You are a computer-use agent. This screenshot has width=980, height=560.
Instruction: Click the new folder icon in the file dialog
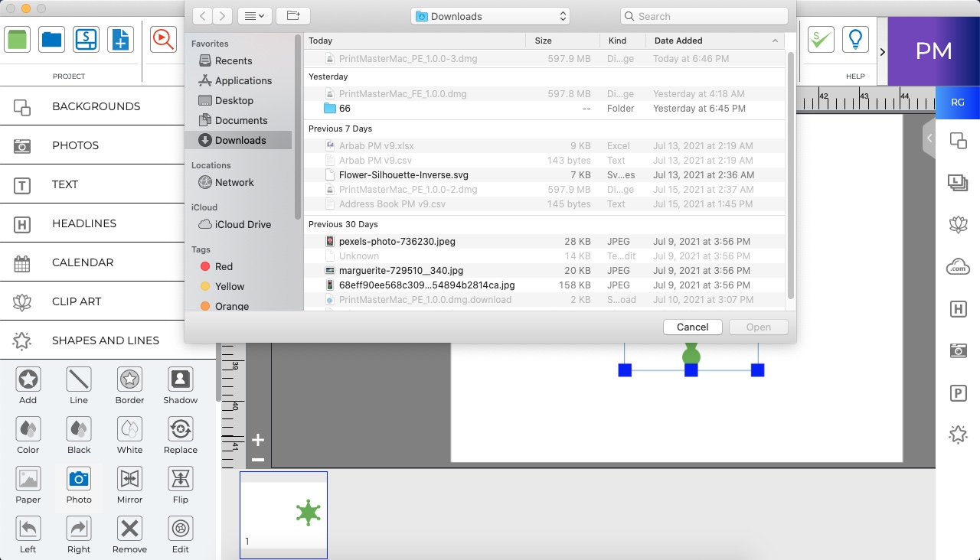pyautogui.click(x=294, y=15)
